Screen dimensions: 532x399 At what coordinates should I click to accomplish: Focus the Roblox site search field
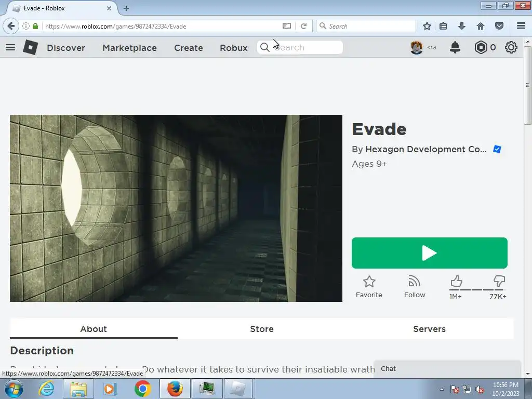tap(300, 47)
